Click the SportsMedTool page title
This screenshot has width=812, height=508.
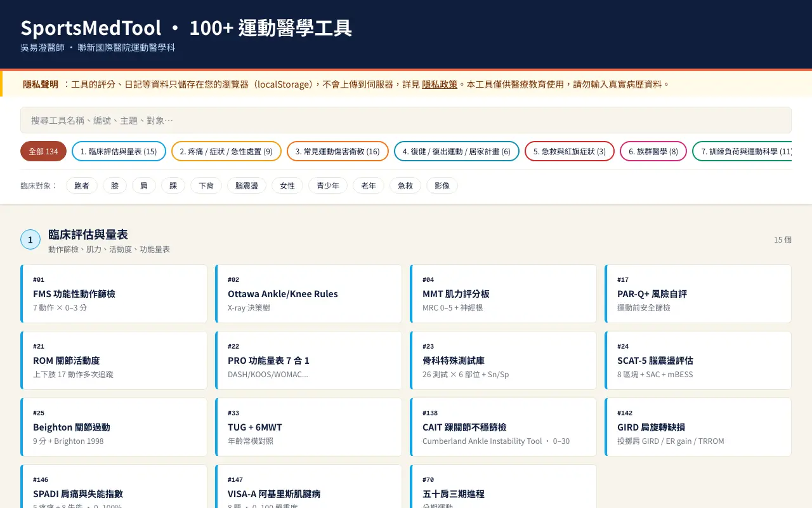coord(187,28)
